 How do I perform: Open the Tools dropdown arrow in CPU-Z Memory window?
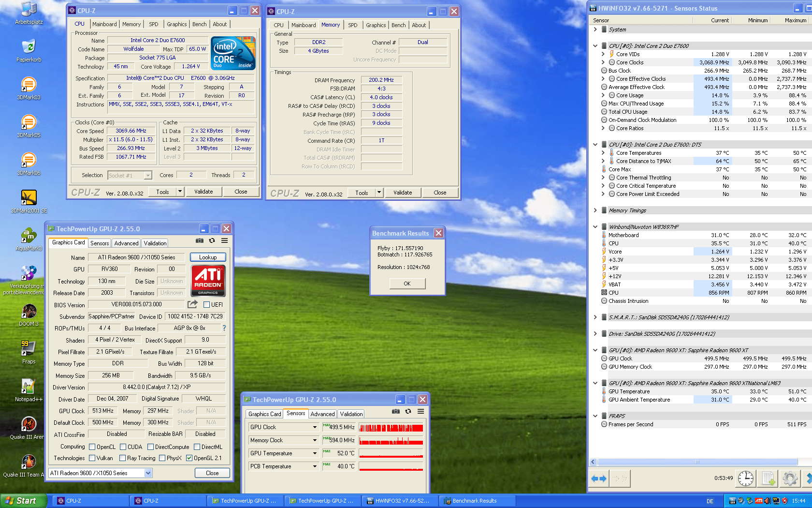(x=379, y=193)
